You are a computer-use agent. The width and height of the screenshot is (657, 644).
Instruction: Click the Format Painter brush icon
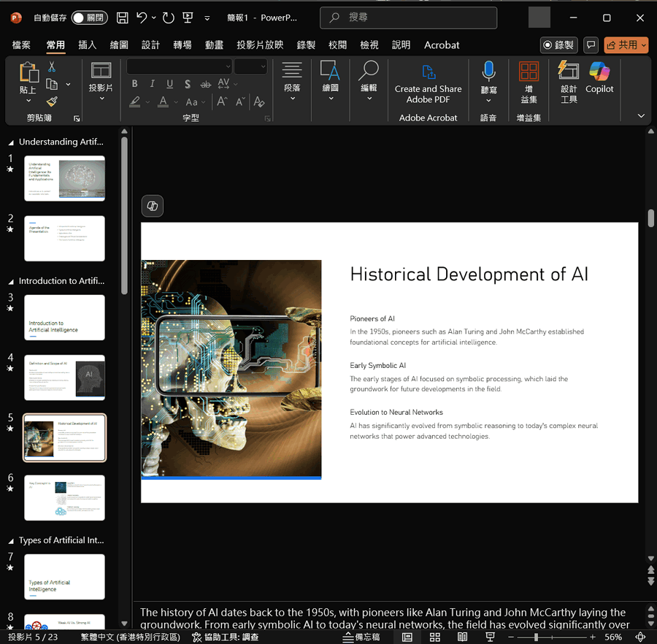[52, 101]
